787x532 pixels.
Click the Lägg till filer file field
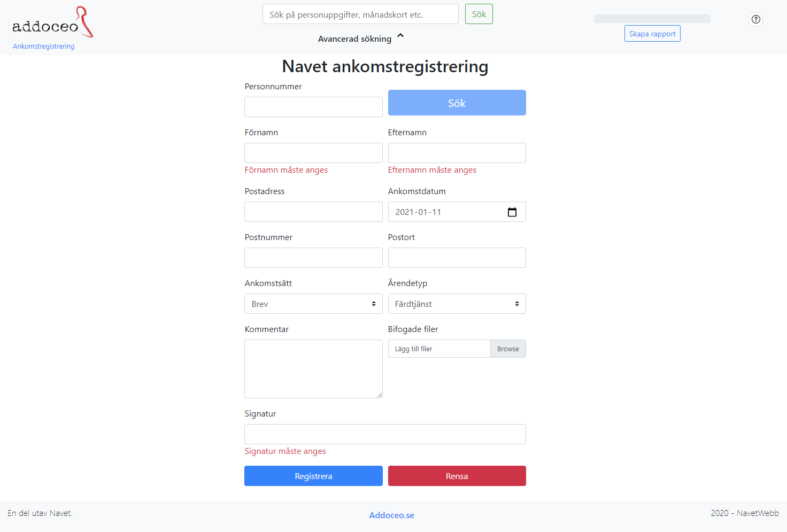coord(439,349)
